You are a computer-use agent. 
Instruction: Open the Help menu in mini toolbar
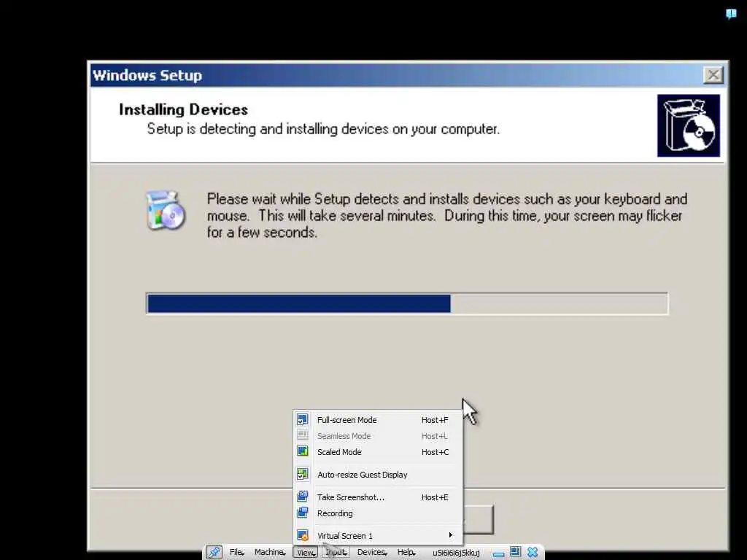pyautogui.click(x=406, y=552)
